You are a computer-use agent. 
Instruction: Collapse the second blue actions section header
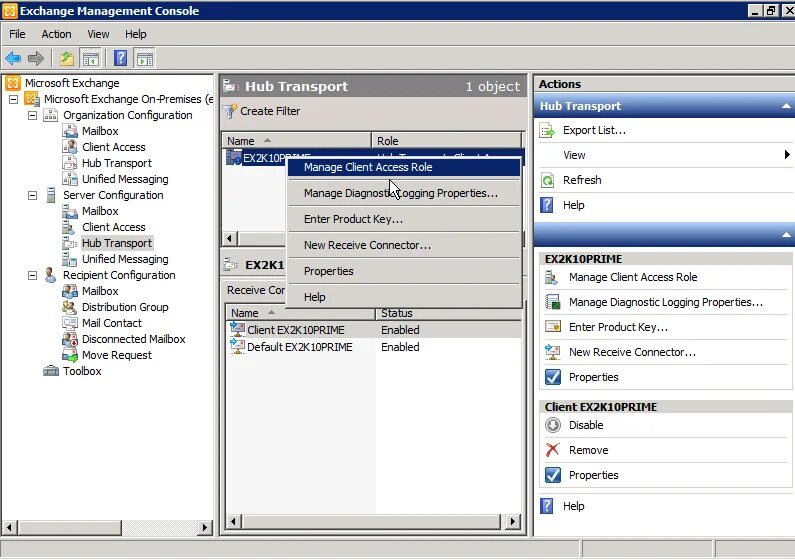coord(785,235)
